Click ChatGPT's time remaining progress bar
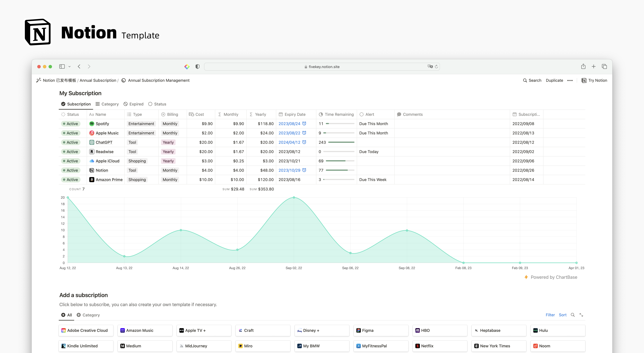Image resolution: width=644 pixels, height=353 pixels. (341, 142)
